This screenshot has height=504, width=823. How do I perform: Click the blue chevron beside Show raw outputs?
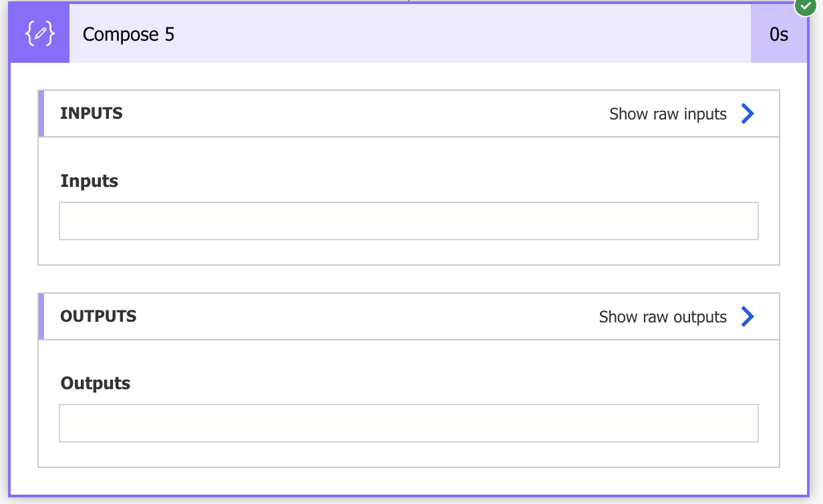click(x=748, y=316)
